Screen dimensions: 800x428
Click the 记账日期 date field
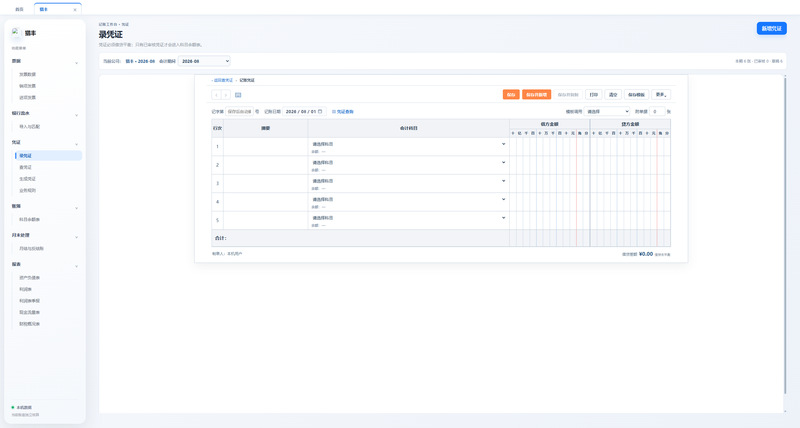304,111
